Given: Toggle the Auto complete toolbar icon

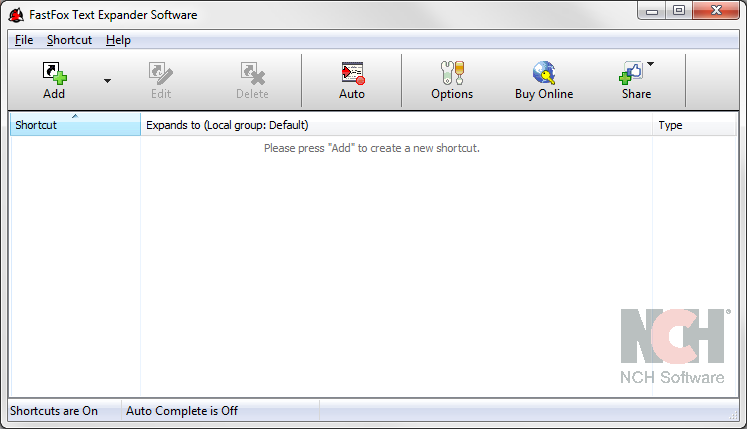Looking at the screenshot, I should pyautogui.click(x=353, y=73).
